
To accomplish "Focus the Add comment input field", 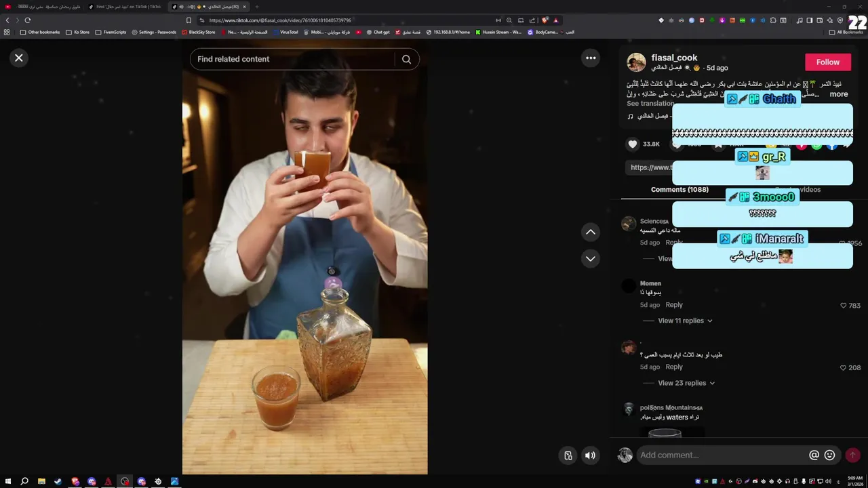I will 722,455.
